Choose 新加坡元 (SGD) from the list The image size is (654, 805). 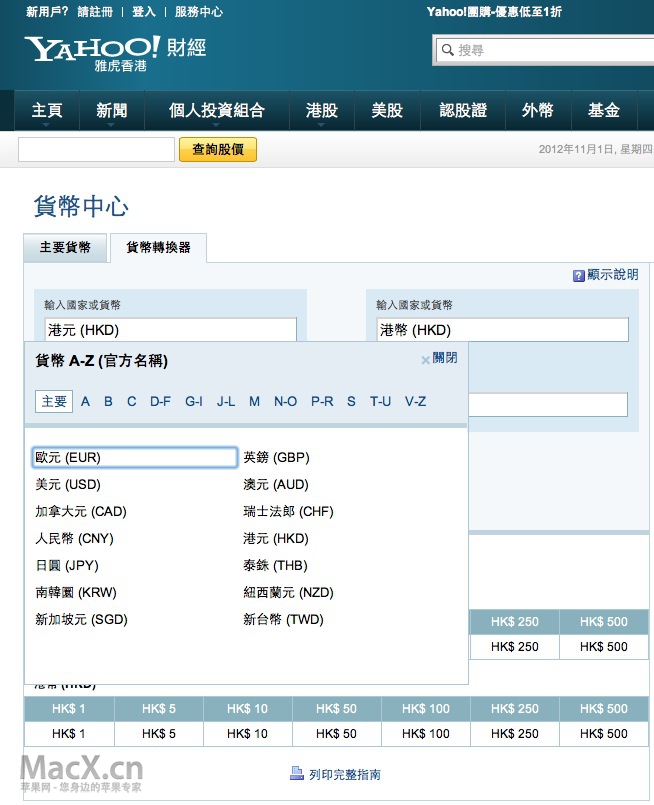[x=81, y=619]
